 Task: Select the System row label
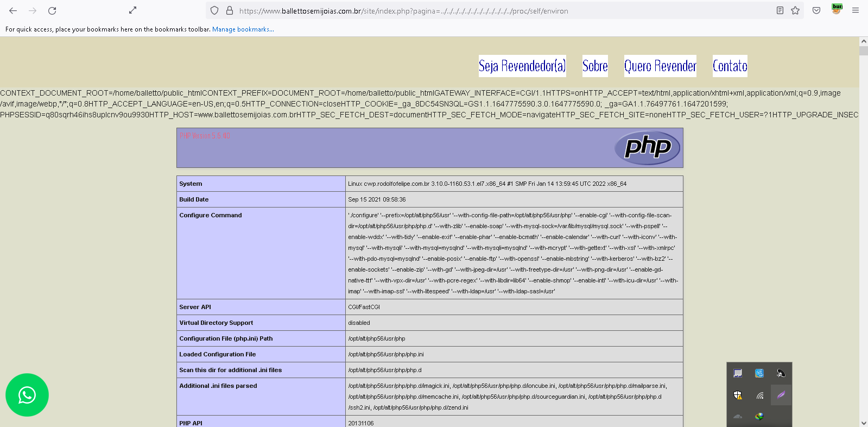pyautogui.click(x=191, y=184)
